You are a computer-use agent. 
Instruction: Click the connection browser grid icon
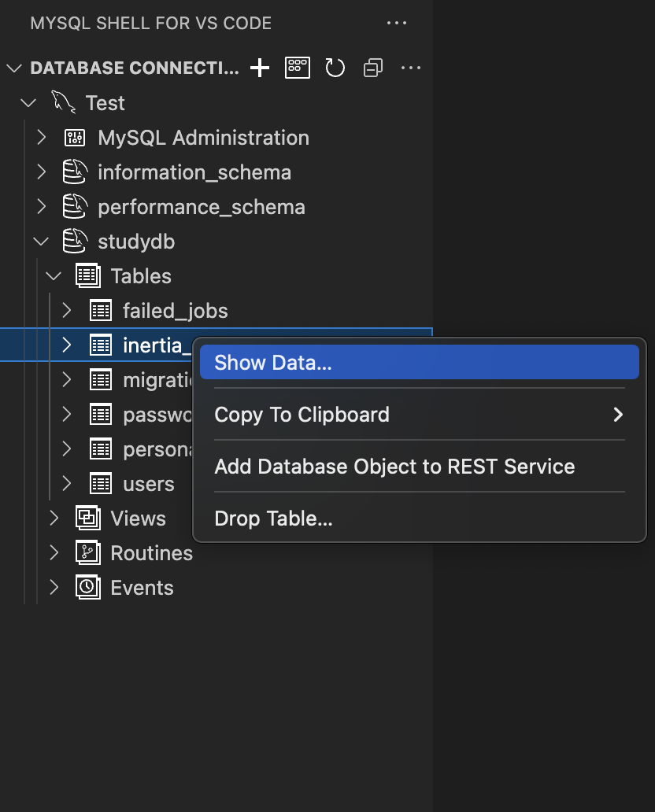pos(298,68)
